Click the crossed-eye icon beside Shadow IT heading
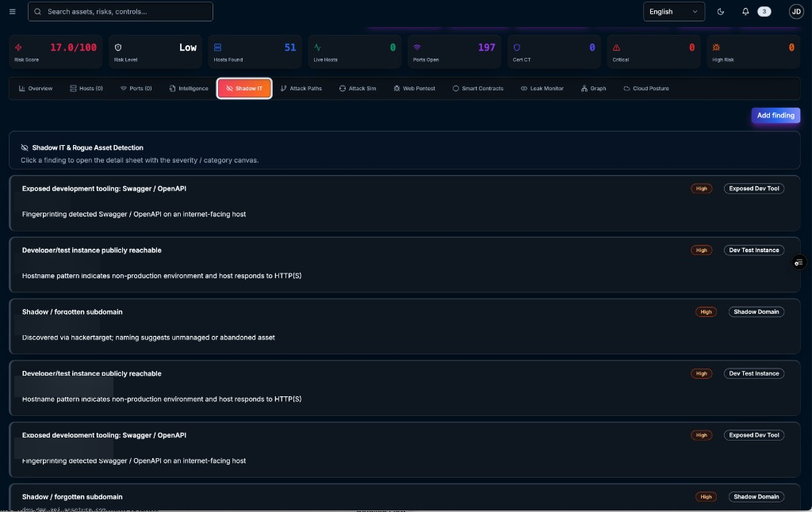The width and height of the screenshot is (812, 512). click(x=25, y=147)
